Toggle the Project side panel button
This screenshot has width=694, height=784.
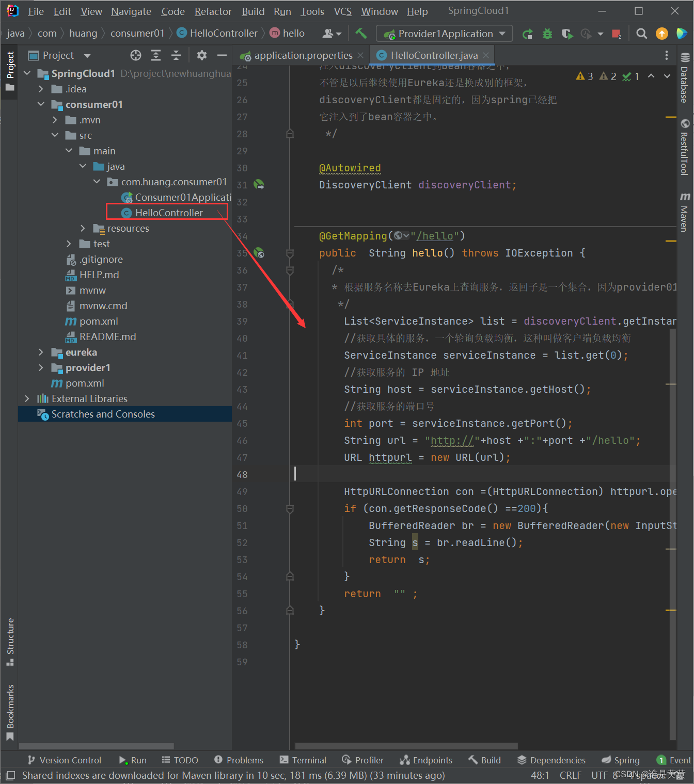[x=10, y=71]
